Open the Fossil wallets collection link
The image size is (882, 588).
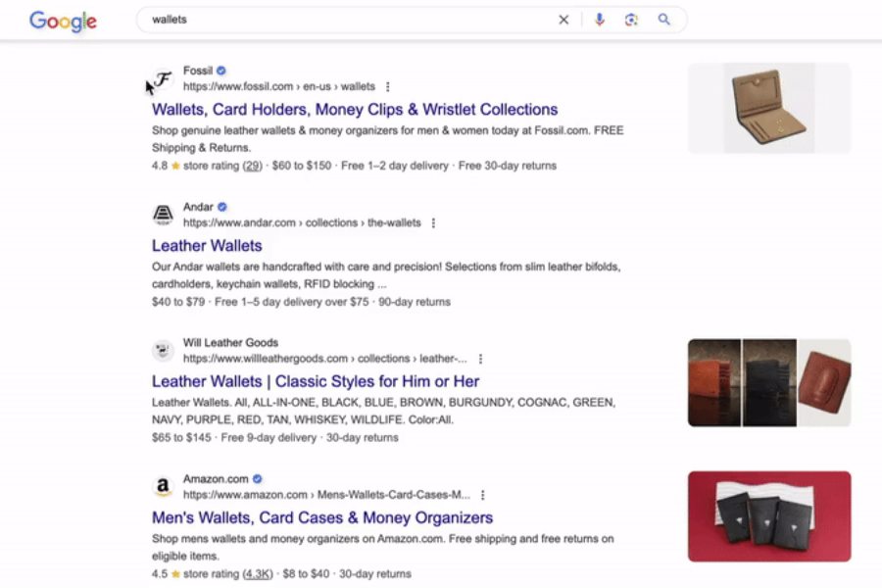pyautogui.click(x=354, y=109)
